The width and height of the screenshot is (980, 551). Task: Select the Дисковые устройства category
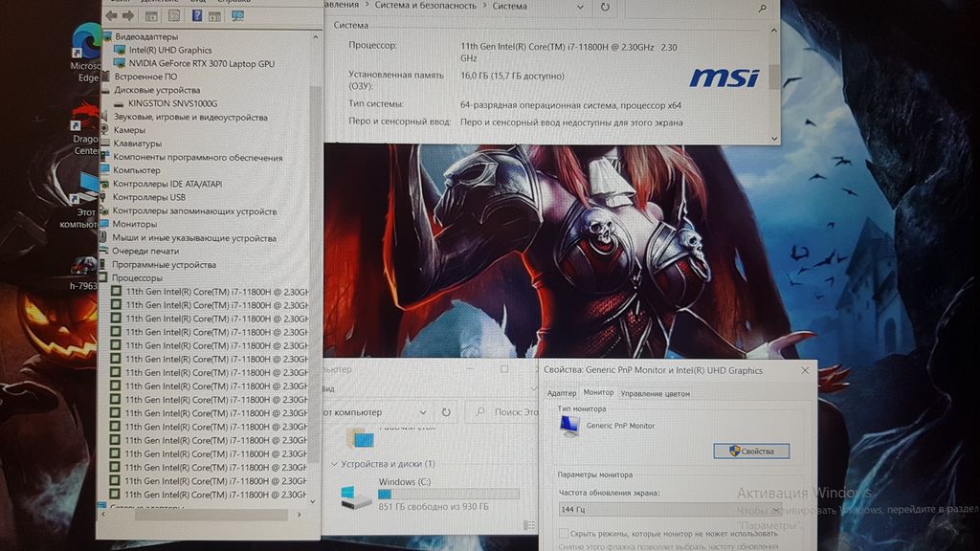(x=157, y=90)
